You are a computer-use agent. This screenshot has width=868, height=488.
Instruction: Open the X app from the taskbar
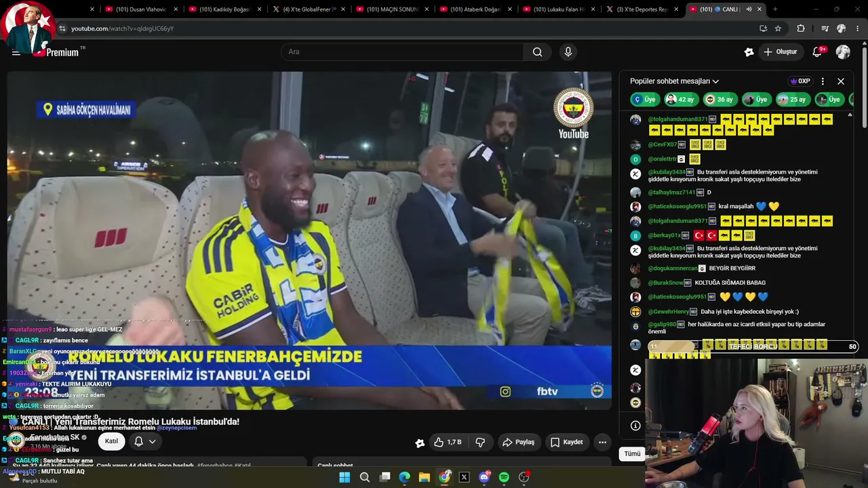point(465,477)
